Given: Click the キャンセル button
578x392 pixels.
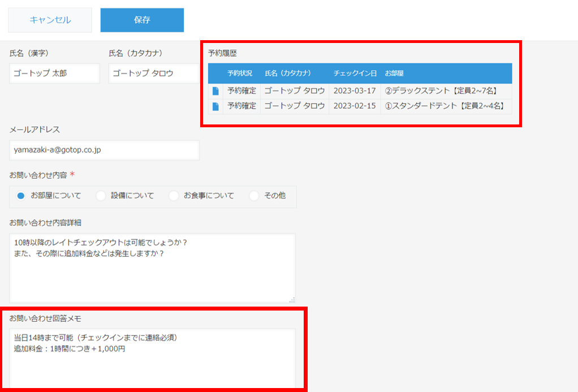Looking at the screenshot, I should pos(50,20).
